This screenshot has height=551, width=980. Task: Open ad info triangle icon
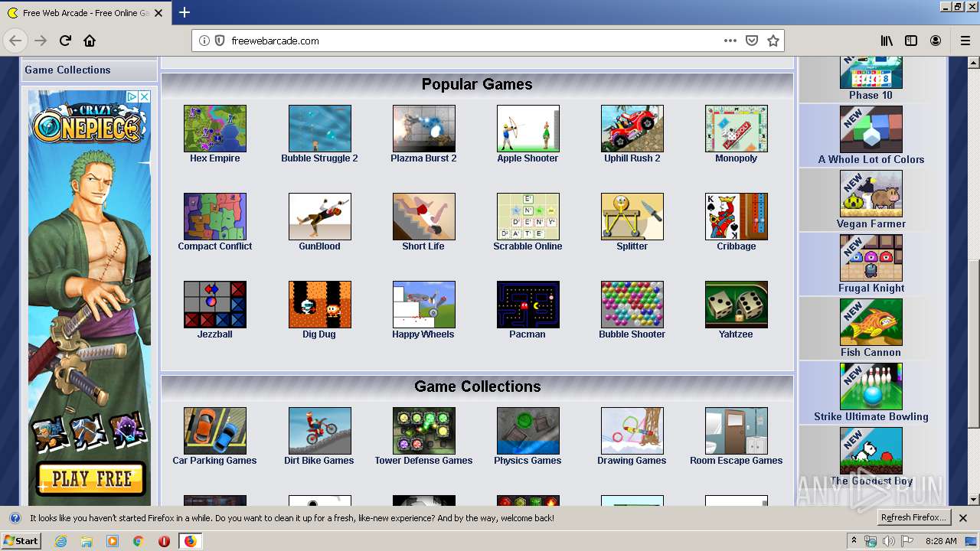pyautogui.click(x=132, y=96)
